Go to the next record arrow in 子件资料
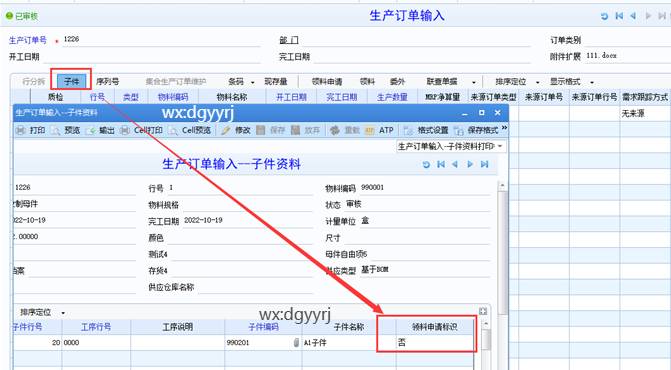The height and width of the screenshot is (370, 671). [x=470, y=164]
